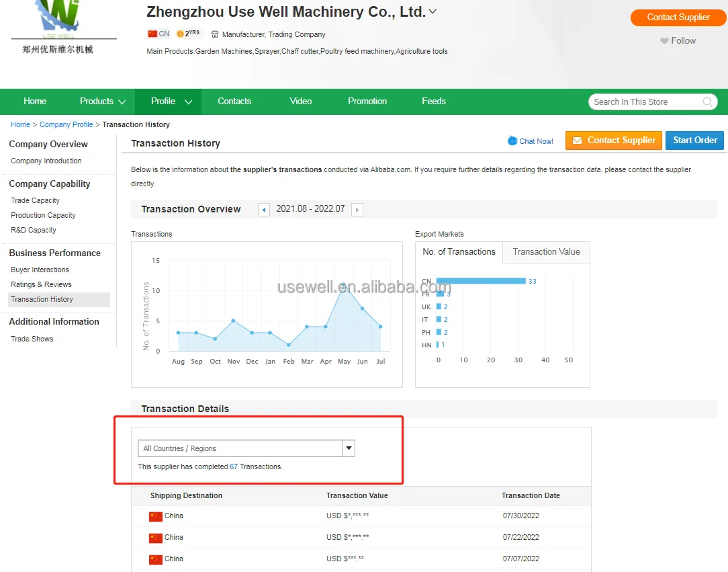
Task: Select the No. of Transactions tab
Action: click(459, 252)
